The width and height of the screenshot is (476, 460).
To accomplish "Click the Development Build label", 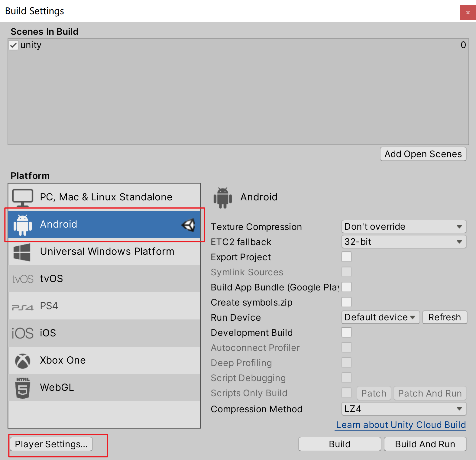I will [252, 333].
